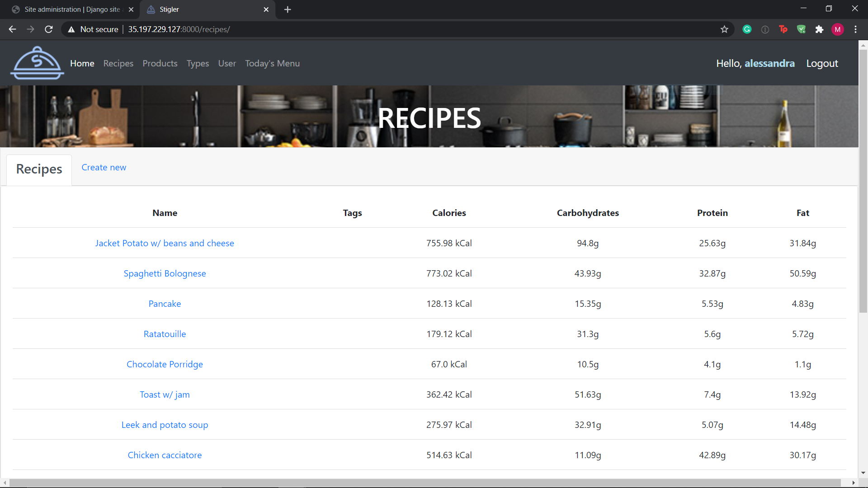Select the Create new tab
Viewport: 868px width, 488px height.
104,168
